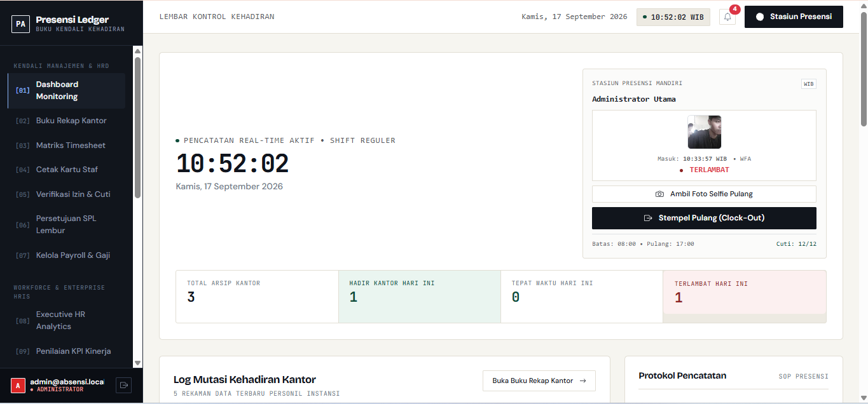Click the camera icon for selfie pulang
Viewport: 868px width, 404px height.
660,194
